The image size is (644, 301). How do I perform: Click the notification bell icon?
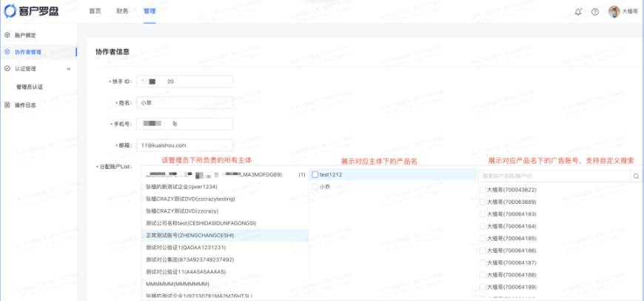(578, 12)
